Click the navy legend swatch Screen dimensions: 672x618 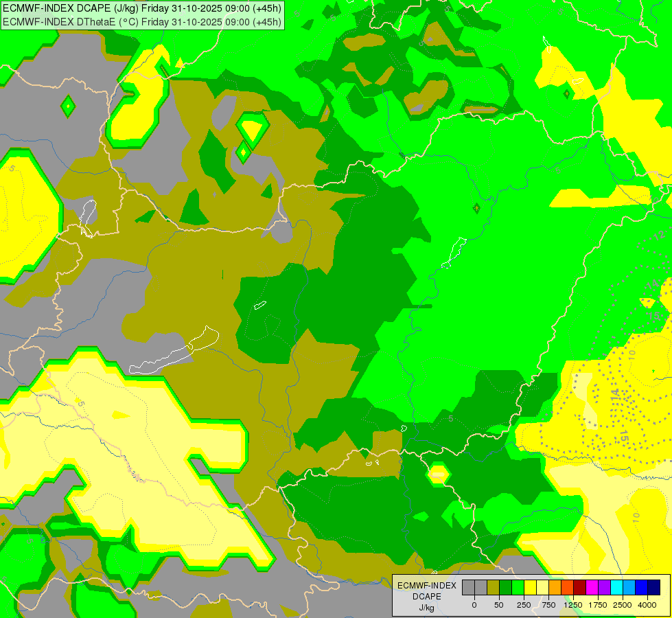654,587
